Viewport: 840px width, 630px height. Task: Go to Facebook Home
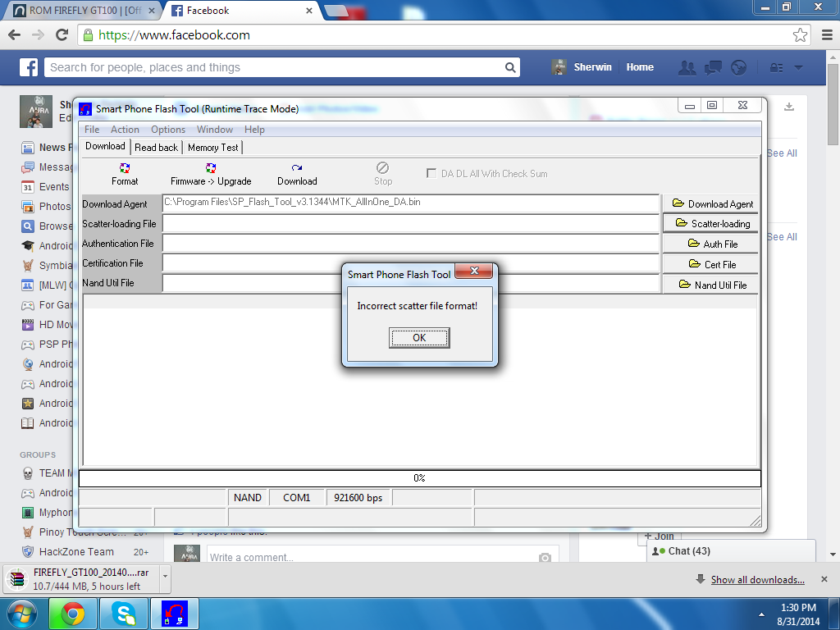click(x=640, y=67)
